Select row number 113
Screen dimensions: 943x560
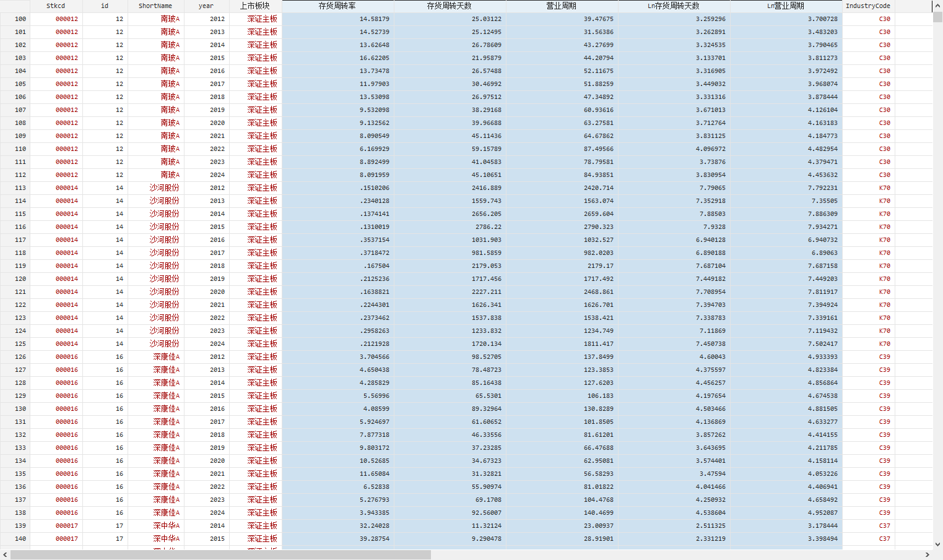[x=15, y=187]
